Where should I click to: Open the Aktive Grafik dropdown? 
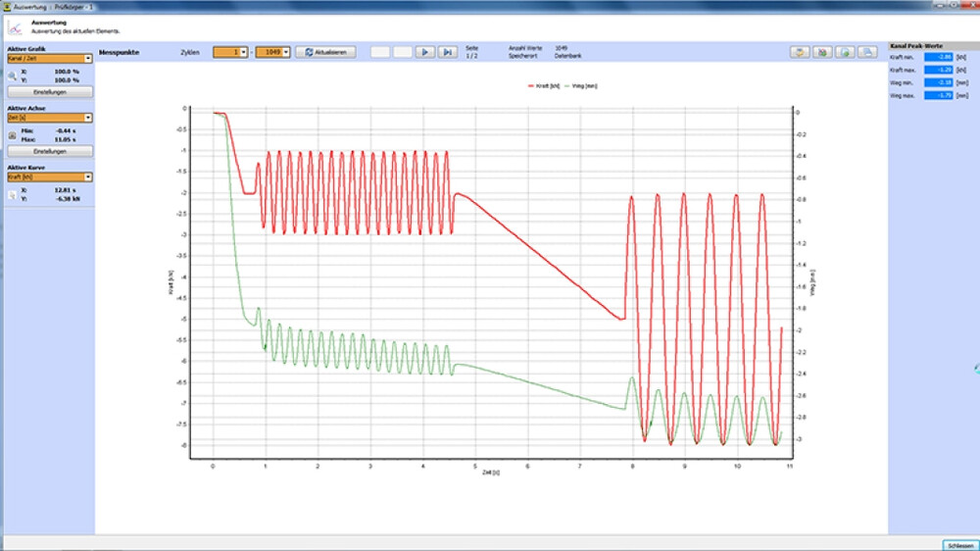(88, 59)
